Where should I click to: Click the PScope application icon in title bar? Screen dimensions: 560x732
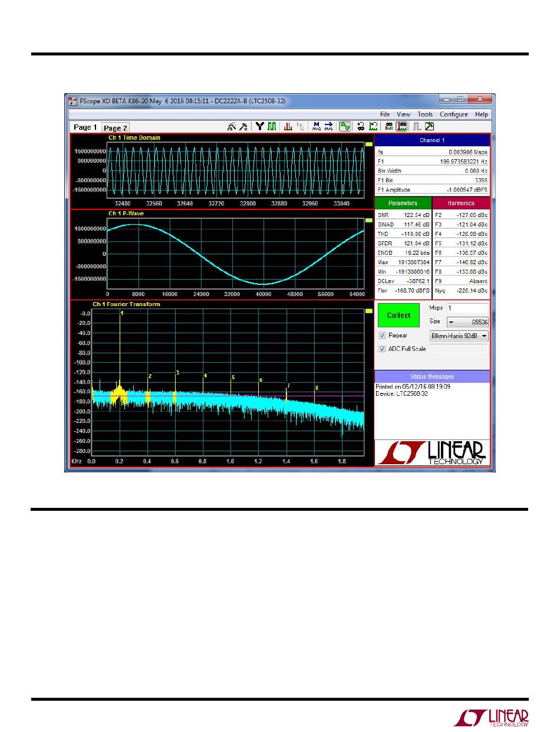click(73, 101)
